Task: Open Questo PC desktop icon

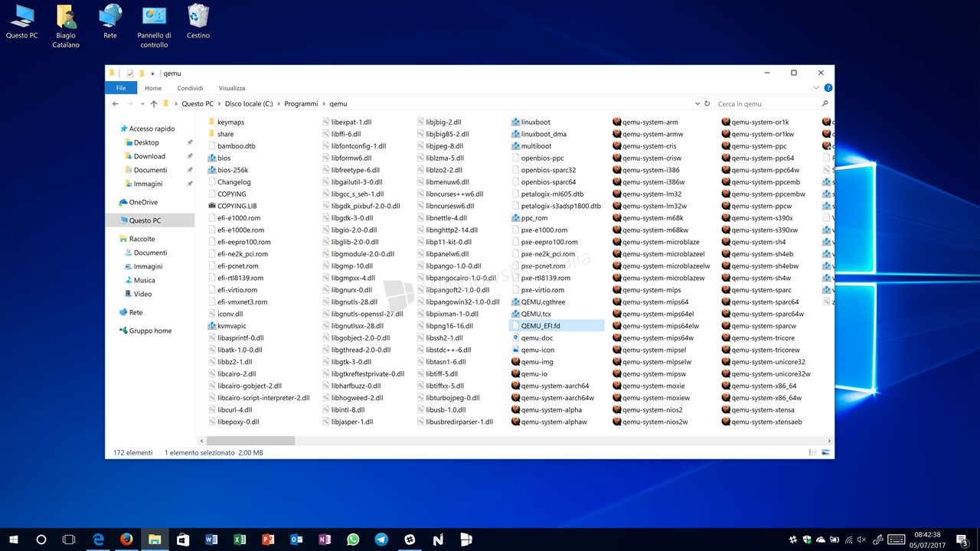Action: tap(21, 21)
